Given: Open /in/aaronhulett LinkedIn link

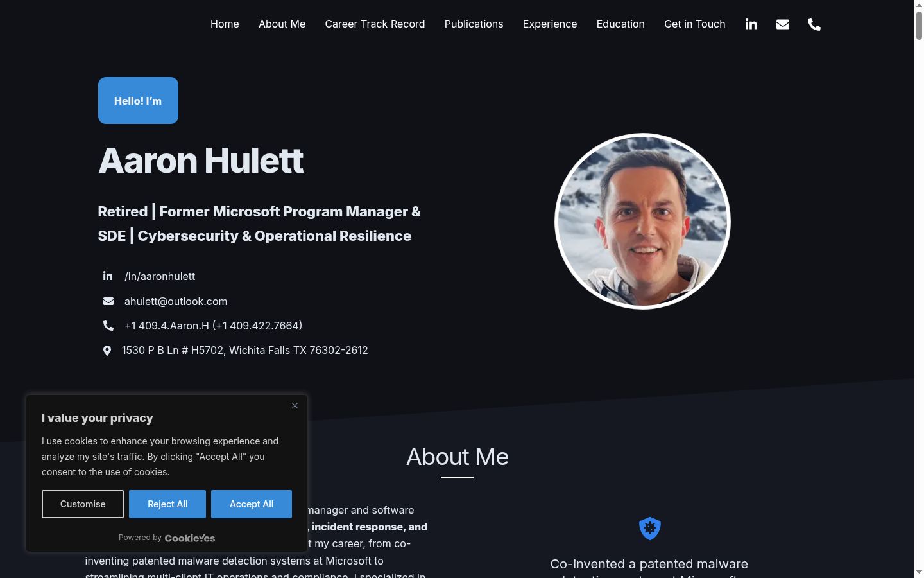Looking at the screenshot, I should click(160, 276).
